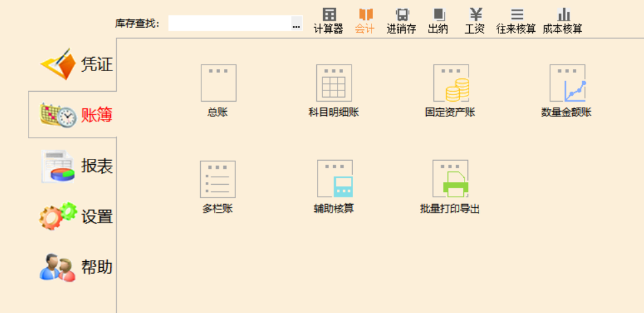Select the 帮助 help sidebar tab
Screen dimensions: 644x313
point(76,267)
